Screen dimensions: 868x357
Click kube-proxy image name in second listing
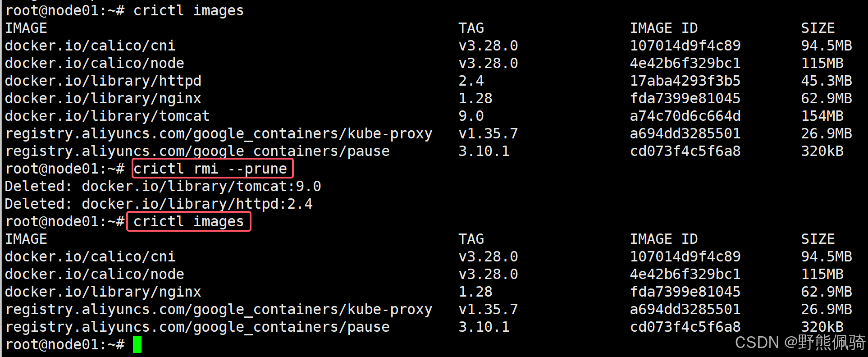click(219, 309)
